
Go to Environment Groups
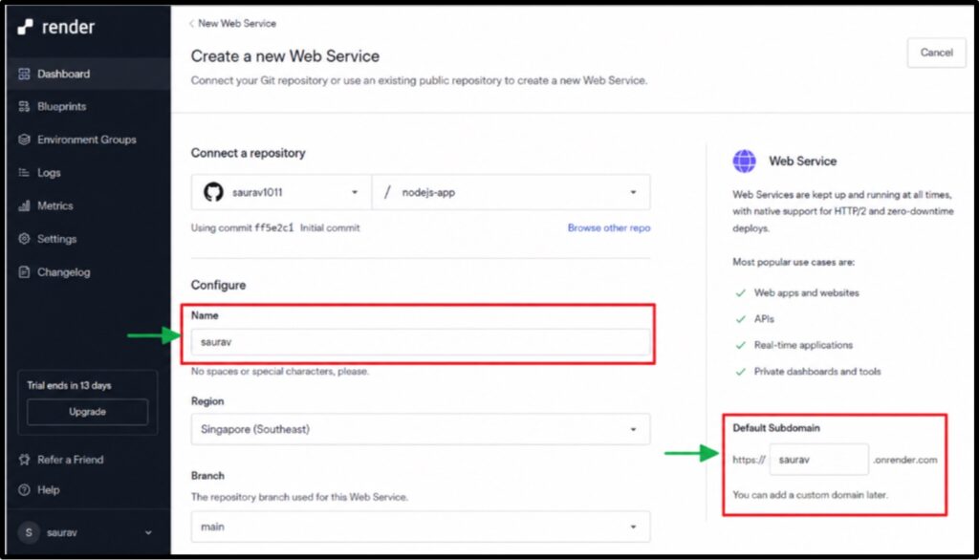click(x=88, y=140)
